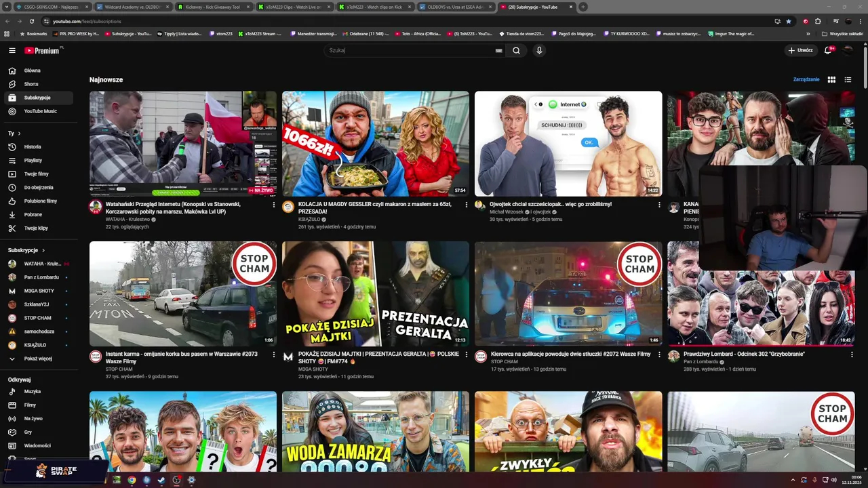Expand Pokaż więcej subscriptions

39,359
